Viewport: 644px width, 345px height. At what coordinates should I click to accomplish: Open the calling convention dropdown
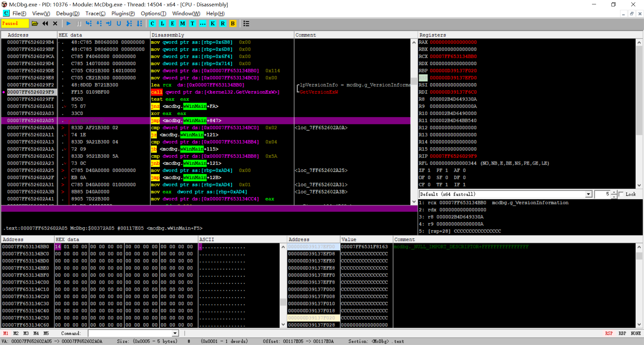[588, 194]
